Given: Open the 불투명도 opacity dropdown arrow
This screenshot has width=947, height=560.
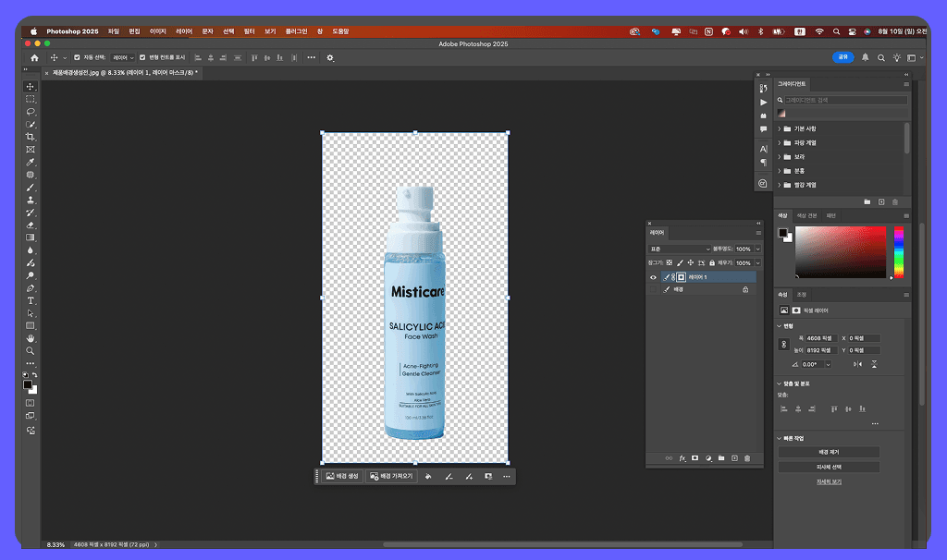Looking at the screenshot, I should (758, 250).
